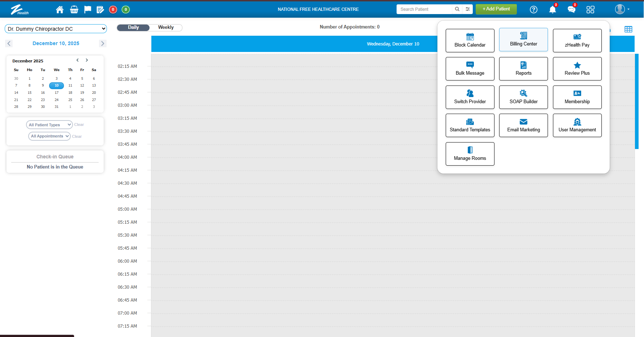This screenshot has height=337, width=644.
Task: Select SOAP Builder in the menu
Action: 523,97
